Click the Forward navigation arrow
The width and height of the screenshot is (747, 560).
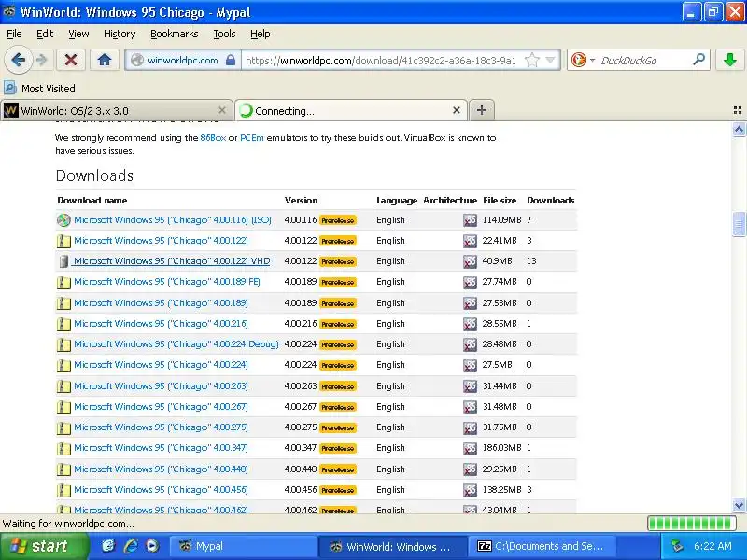pos(42,60)
